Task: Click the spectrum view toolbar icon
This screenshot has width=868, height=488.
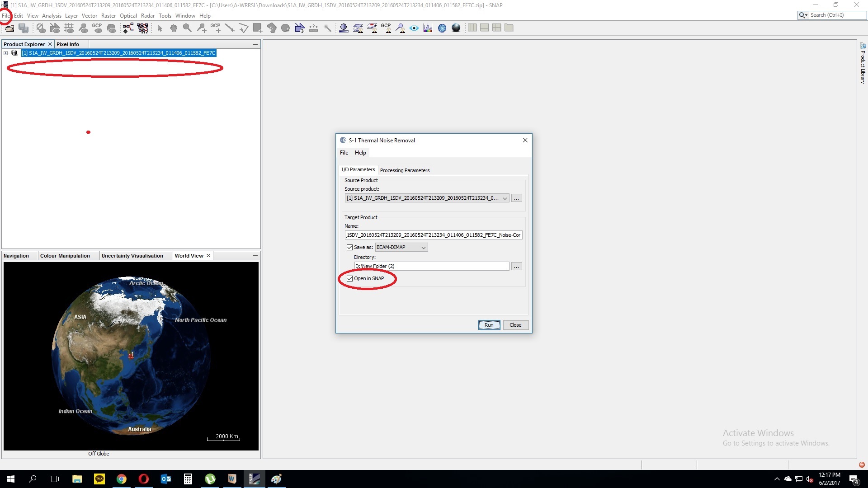Action: click(428, 28)
